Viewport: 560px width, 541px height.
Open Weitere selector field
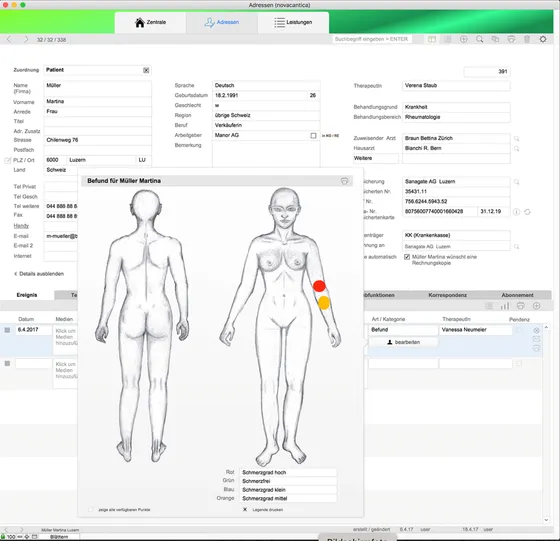(x=376, y=159)
